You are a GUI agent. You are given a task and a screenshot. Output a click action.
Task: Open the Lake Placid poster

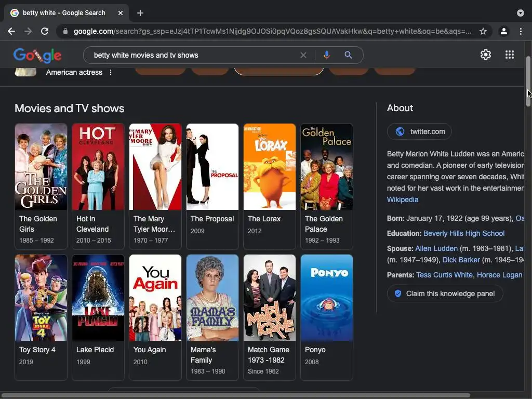[x=98, y=298]
